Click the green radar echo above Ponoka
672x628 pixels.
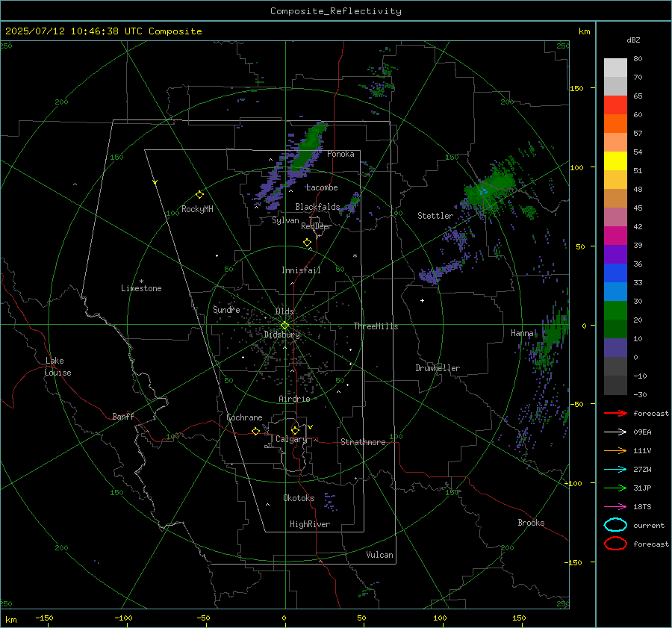(309, 148)
